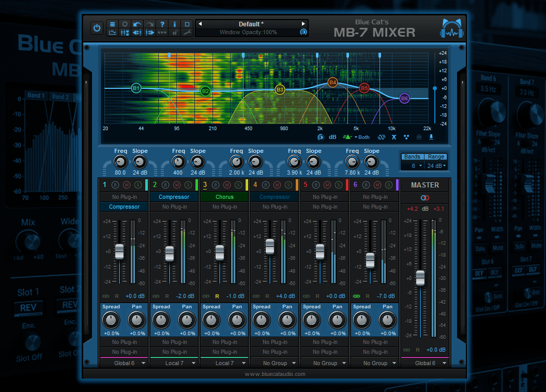Open the gear settings icon in toolbar

pos(125,24)
